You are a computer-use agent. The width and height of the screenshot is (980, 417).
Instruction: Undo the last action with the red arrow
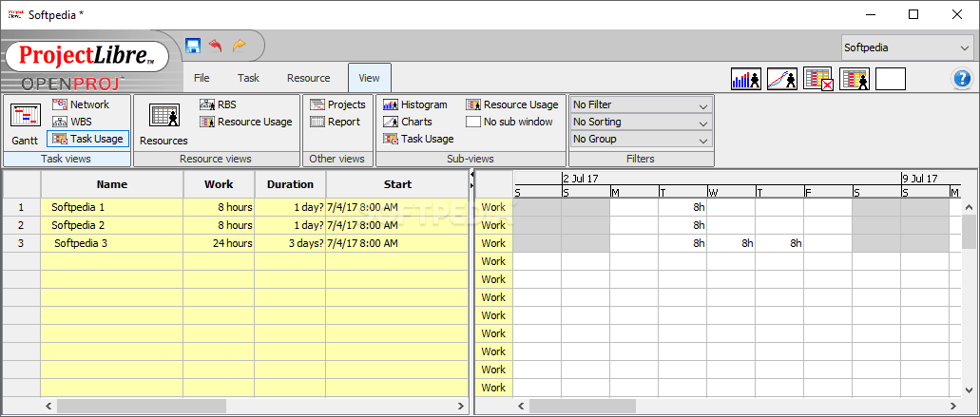pyautogui.click(x=216, y=46)
